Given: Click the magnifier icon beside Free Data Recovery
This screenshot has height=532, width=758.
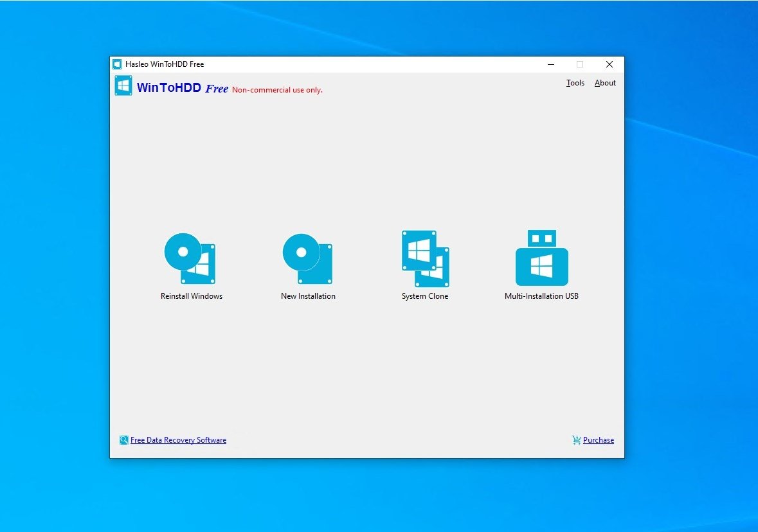Looking at the screenshot, I should point(123,439).
